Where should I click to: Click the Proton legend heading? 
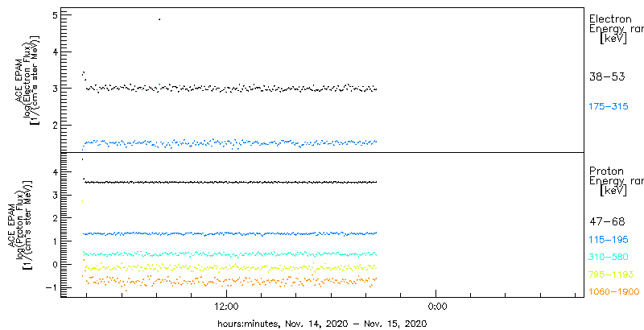click(607, 171)
